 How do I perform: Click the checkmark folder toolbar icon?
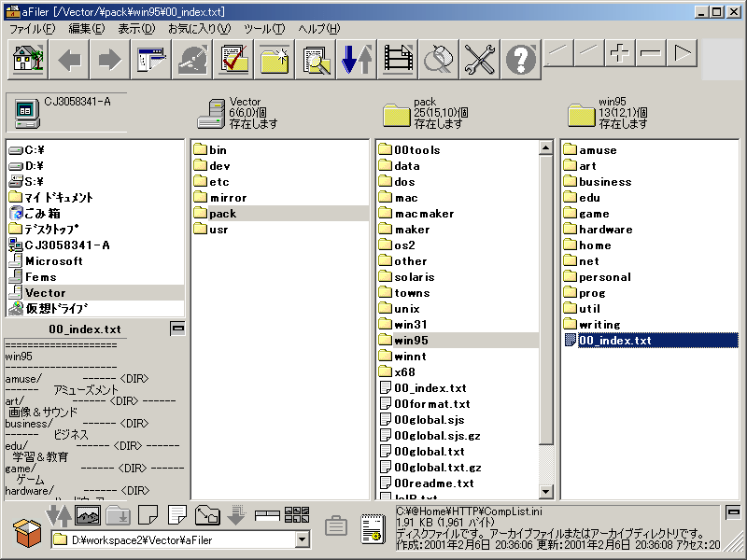(233, 59)
